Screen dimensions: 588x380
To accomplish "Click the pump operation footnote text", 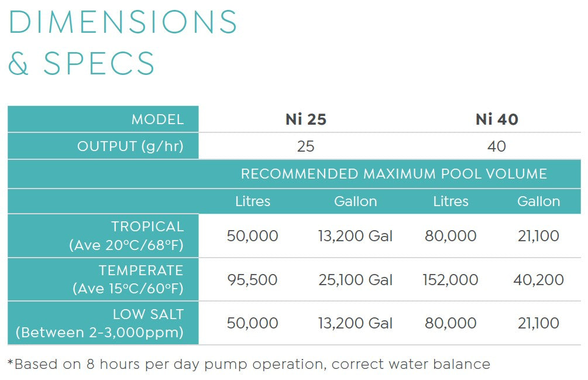I will [249, 364].
